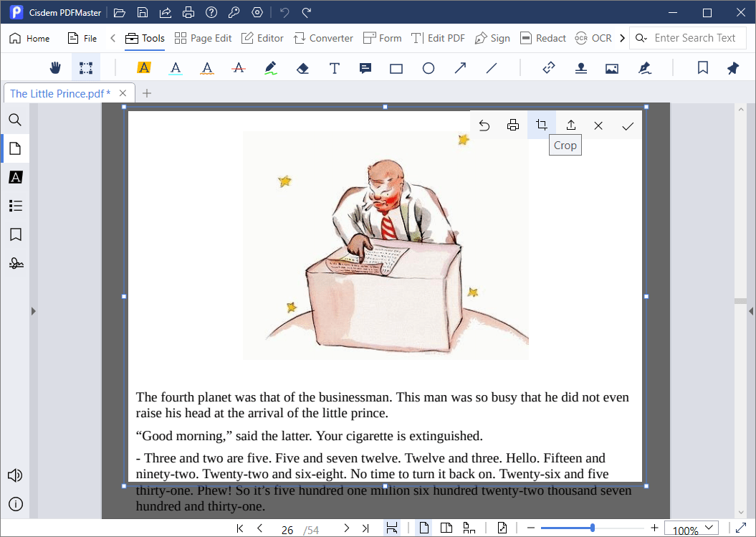Viewport: 756px width, 537px height.
Task: Expand hidden toolbar items past OCR
Action: [x=622, y=37]
